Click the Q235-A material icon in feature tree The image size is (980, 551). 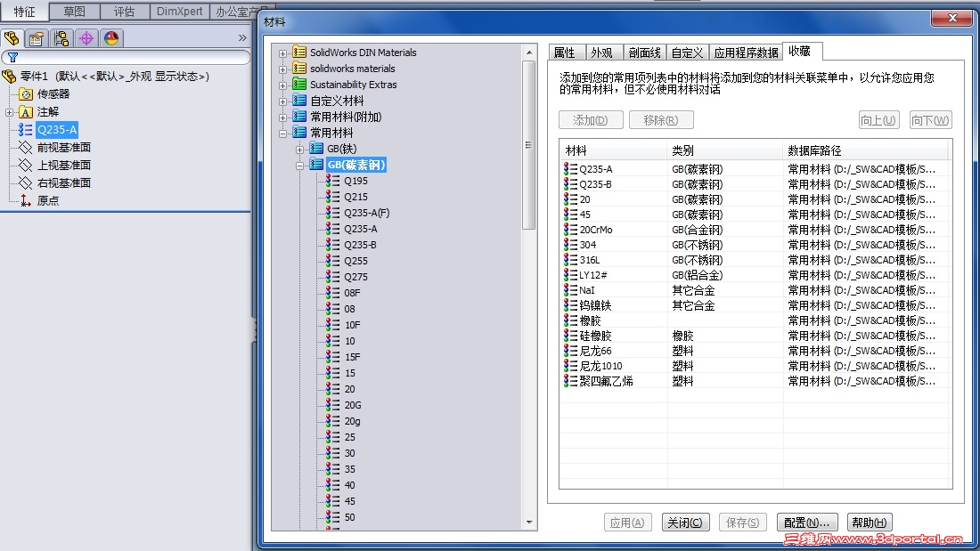[26, 129]
